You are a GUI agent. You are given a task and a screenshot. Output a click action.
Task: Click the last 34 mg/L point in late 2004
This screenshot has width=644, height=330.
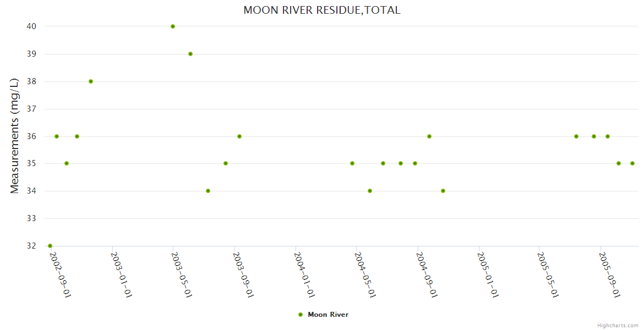(x=443, y=191)
